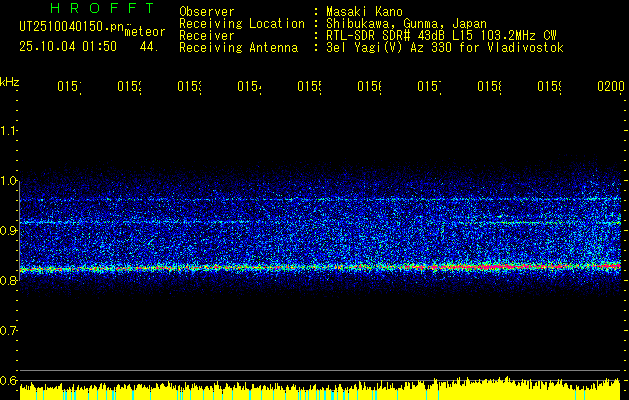Click the 1.0 frequency axis label
Image resolution: width=629 pixels, height=400 pixels.
point(9,181)
